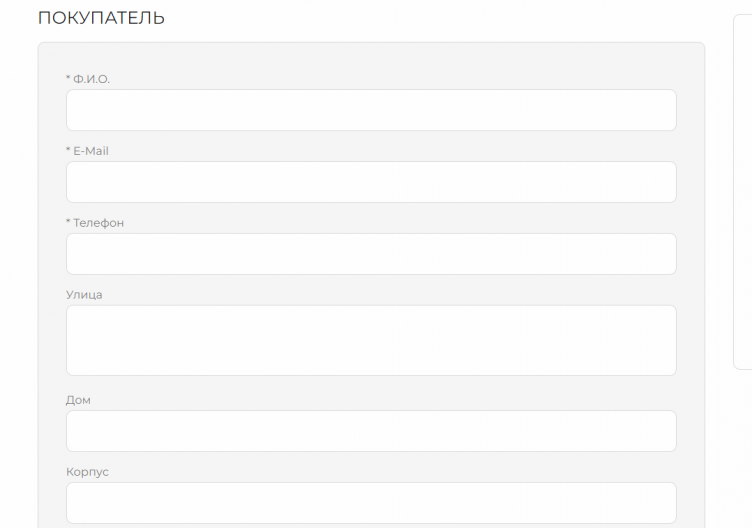The image size is (752, 528).
Task: Click the Улица field label
Action: click(x=84, y=295)
